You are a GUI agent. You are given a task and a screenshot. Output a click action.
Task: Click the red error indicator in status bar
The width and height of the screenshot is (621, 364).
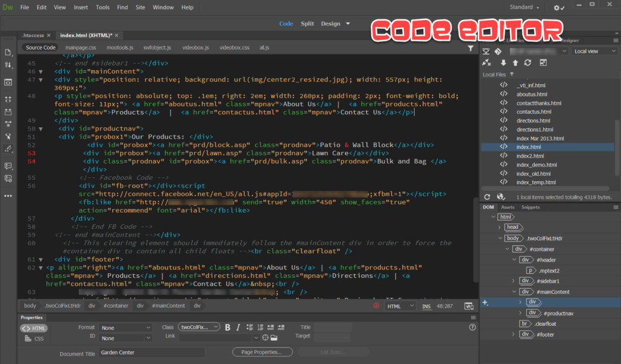click(376, 306)
